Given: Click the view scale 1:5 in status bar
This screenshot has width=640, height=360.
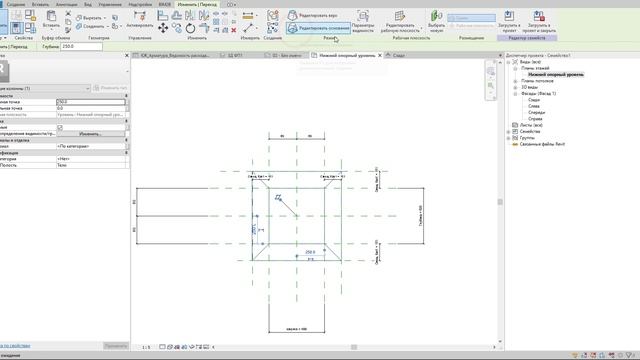Looking at the screenshot, I should (146, 347).
